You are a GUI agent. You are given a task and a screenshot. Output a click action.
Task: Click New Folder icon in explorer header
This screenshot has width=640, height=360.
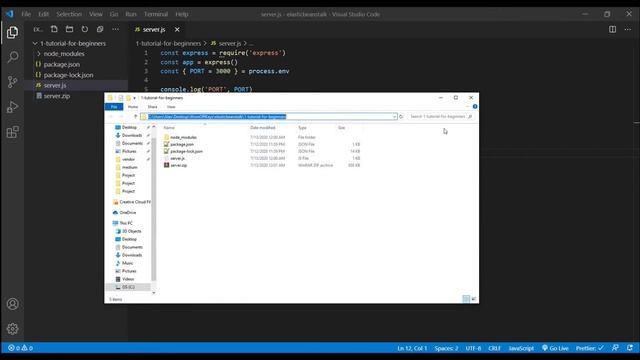pos(69,29)
